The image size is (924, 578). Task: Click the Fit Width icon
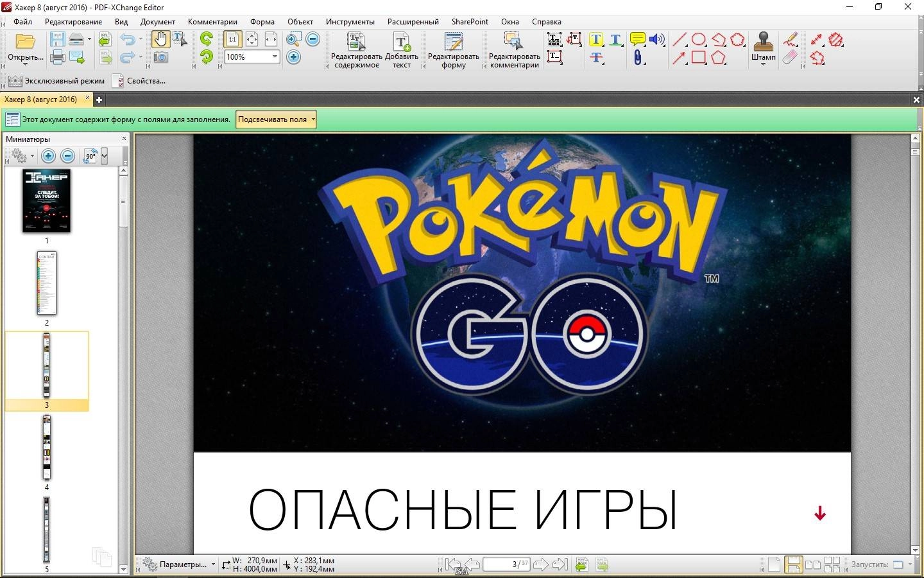(271, 40)
